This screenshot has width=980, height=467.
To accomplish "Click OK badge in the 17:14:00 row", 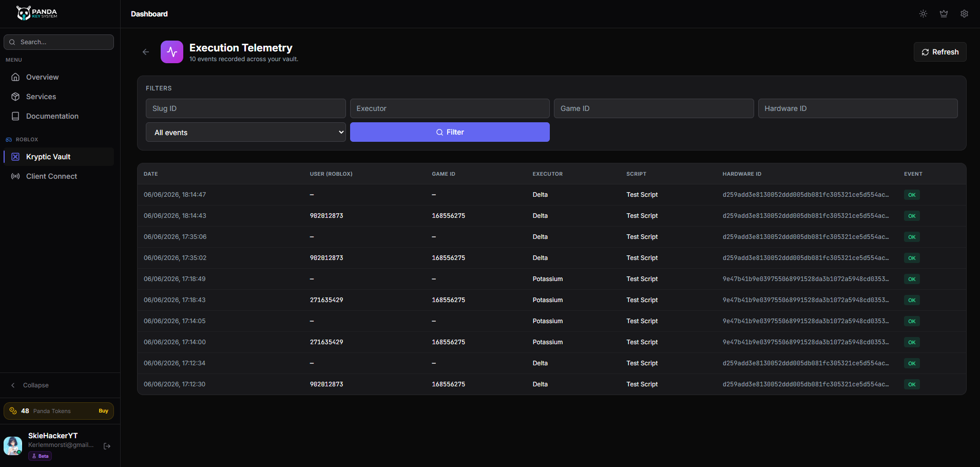I will pos(912,342).
